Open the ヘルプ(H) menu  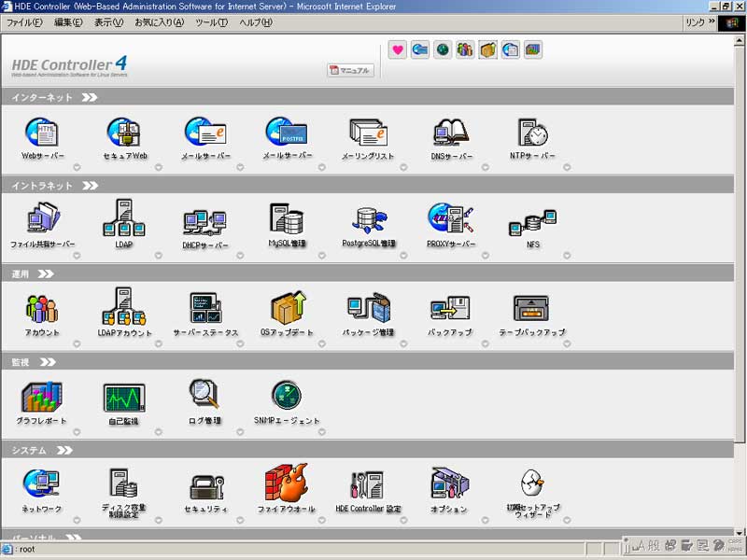point(256,22)
